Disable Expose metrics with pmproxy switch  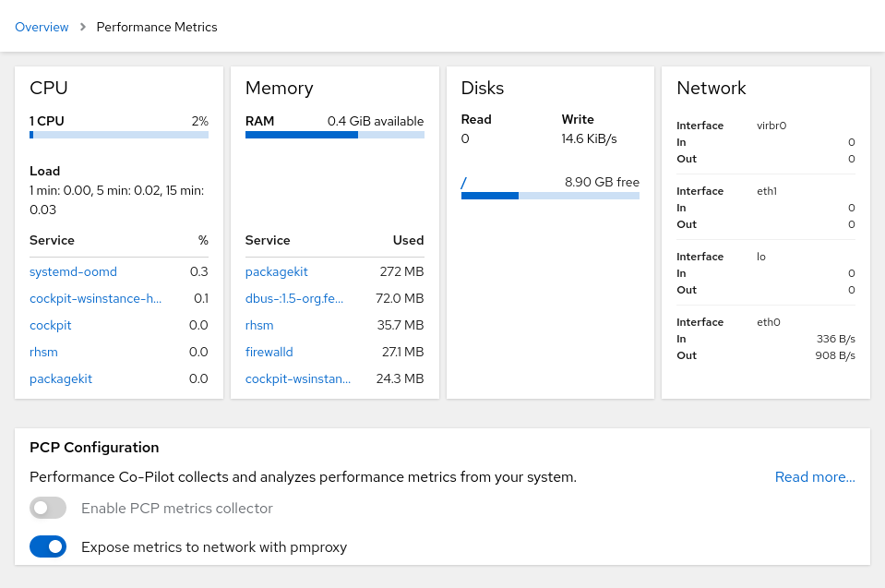pos(48,546)
